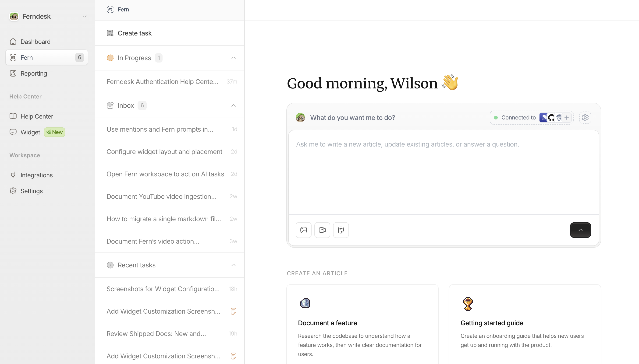Image resolution: width=639 pixels, height=364 pixels.
Task: Add integration with the plus icon
Action: (x=567, y=118)
